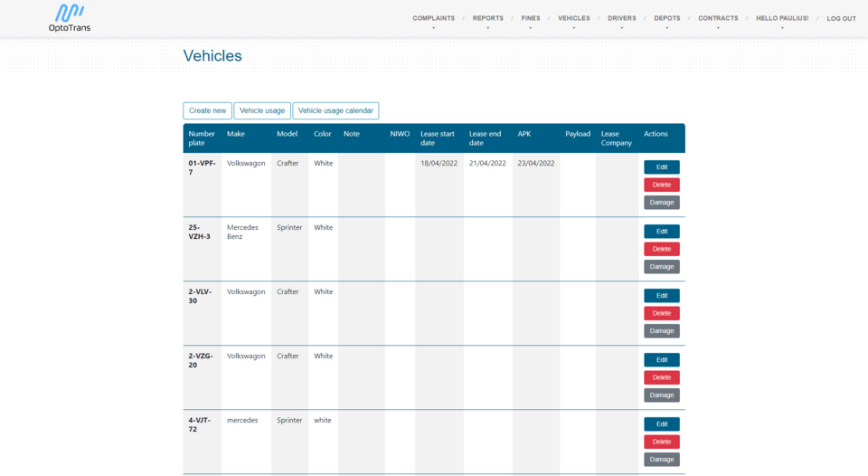868x476 pixels.
Task: Delete vehicle 2-VZG-20
Action: pos(662,377)
